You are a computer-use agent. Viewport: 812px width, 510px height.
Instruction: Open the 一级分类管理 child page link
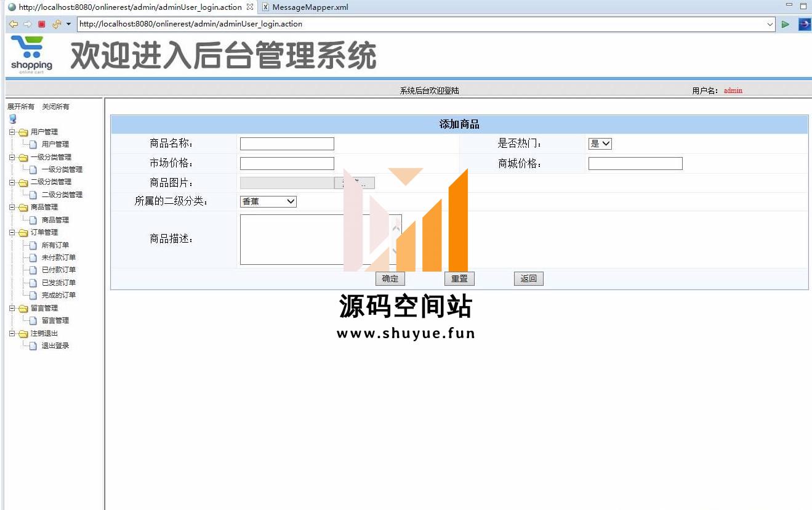(x=62, y=169)
